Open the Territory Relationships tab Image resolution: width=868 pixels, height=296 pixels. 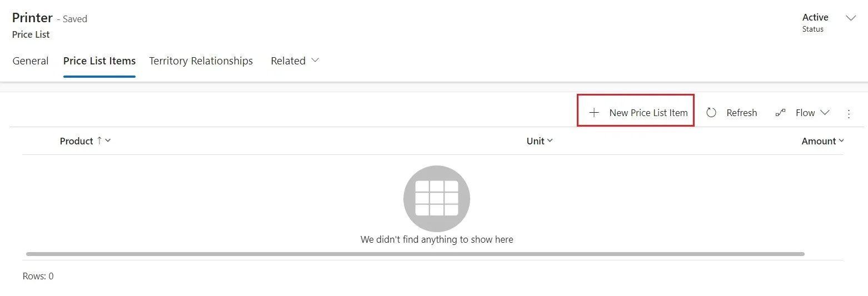coord(201,61)
